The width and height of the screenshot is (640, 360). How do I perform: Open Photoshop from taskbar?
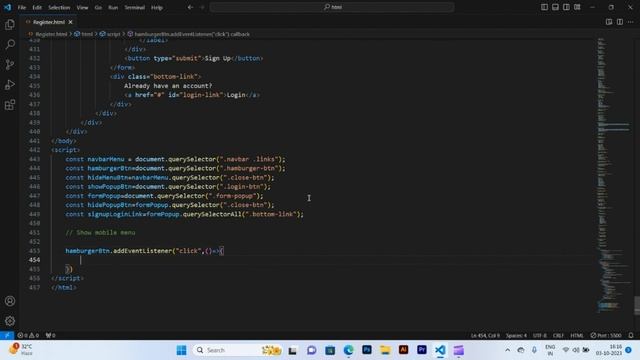(x=367, y=350)
